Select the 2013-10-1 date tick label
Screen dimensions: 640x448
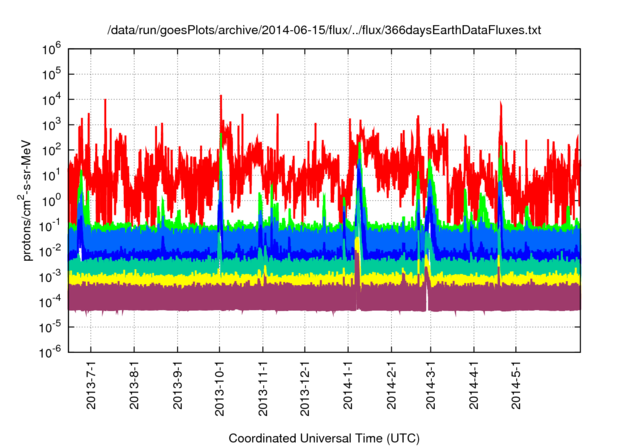(x=220, y=388)
